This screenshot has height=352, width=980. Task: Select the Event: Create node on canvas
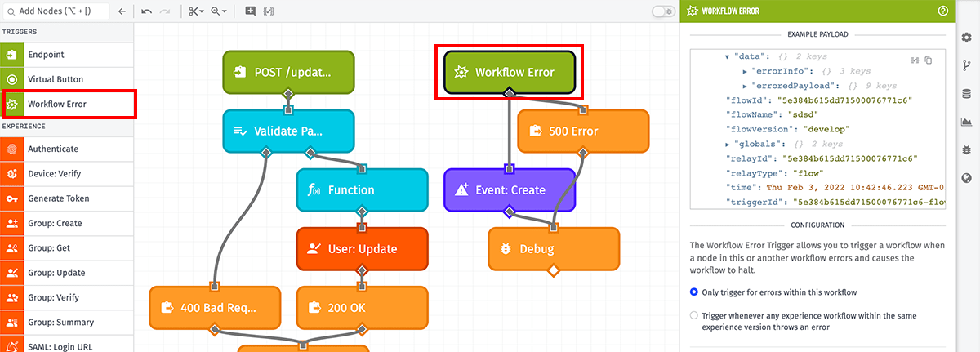point(510,189)
